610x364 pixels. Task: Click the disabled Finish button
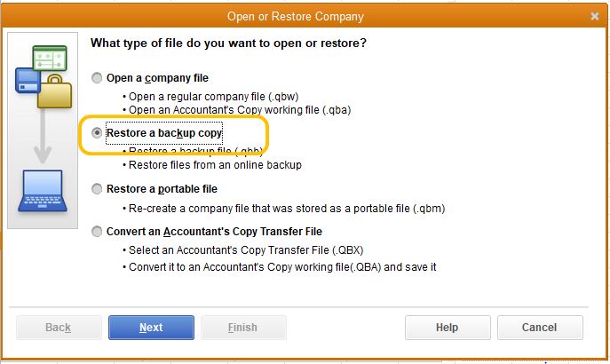coord(242,328)
